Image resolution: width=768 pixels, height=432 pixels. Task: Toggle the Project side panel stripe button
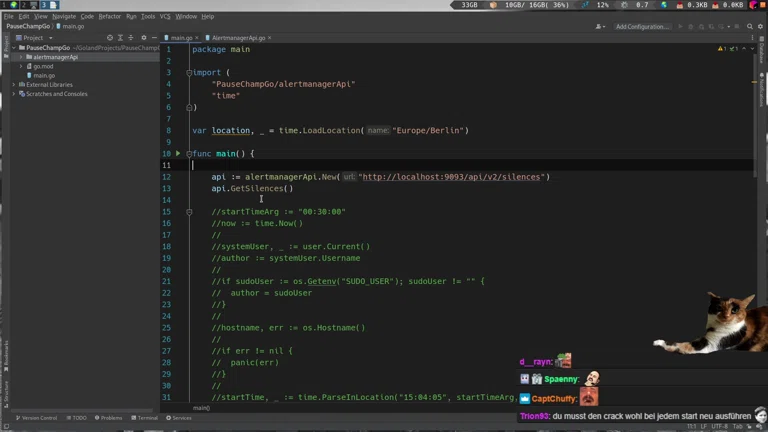point(5,45)
